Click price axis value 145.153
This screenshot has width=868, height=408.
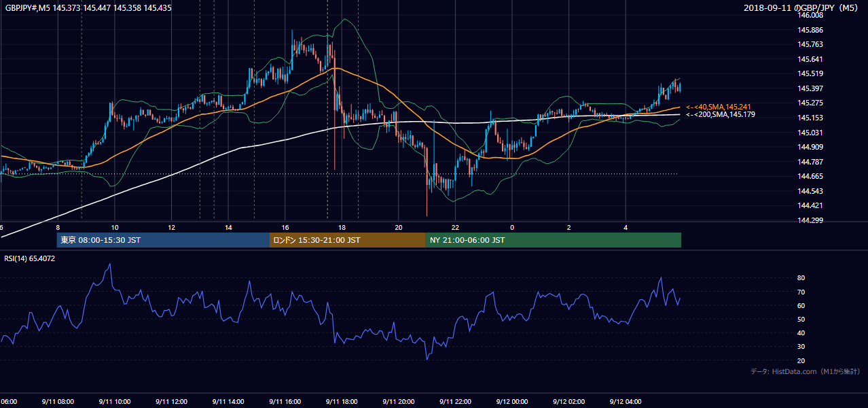(x=811, y=118)
